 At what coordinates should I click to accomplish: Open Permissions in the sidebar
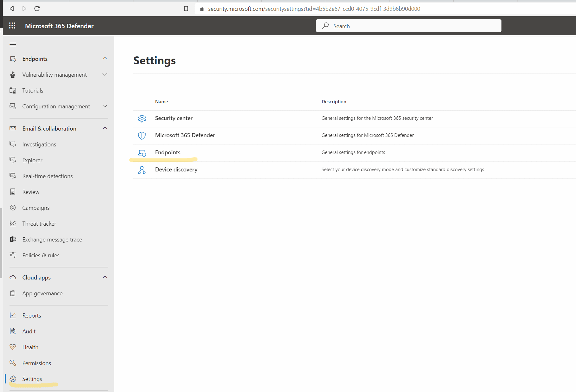(x=36, y=363)
